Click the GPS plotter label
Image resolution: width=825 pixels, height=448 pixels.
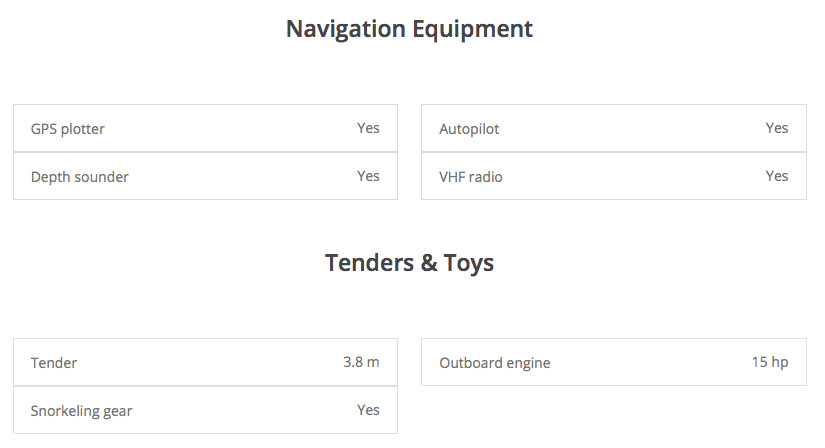(68, 129)
